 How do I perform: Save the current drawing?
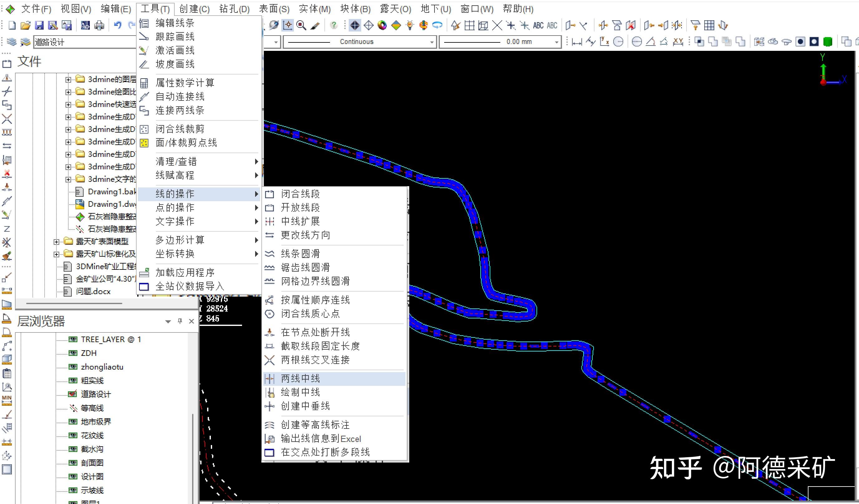coord(39,25)
